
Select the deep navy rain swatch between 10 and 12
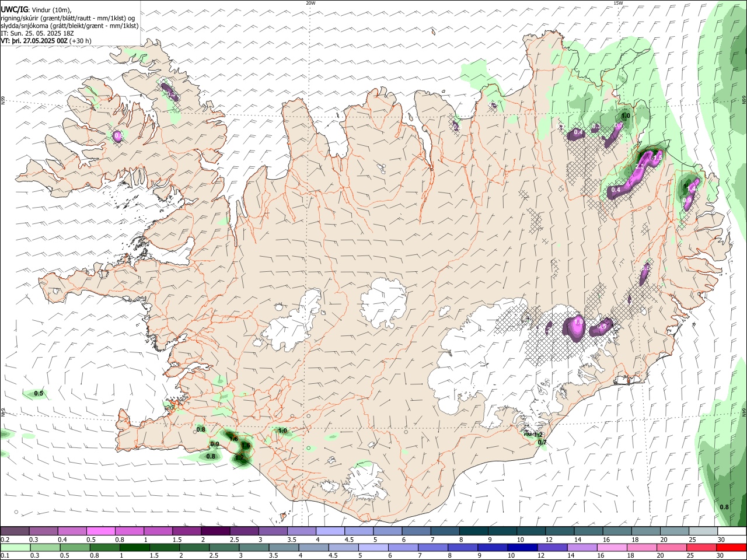(x=522, y=547)
